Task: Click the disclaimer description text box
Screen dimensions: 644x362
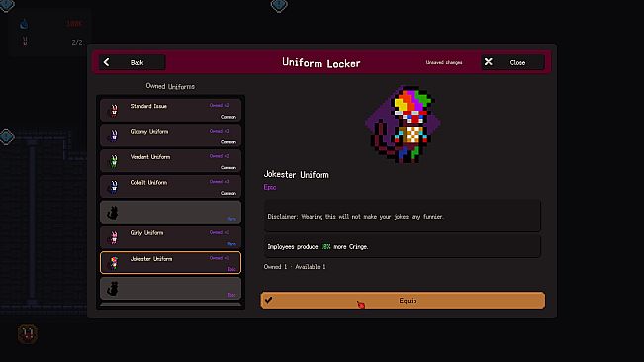Action: pos(402,216)
